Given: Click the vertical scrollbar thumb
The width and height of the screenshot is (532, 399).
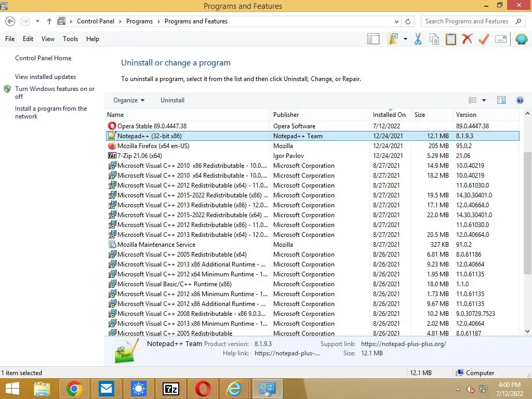Looking at the screenshot, I should (527, 213).
